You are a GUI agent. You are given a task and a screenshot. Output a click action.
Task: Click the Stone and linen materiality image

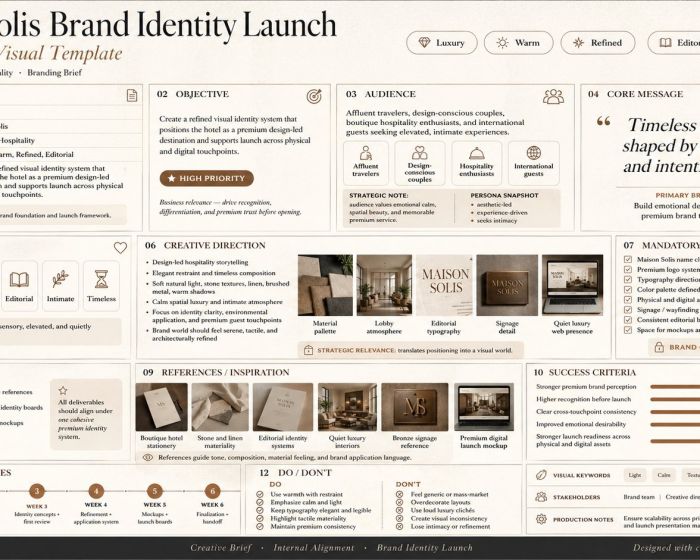click(220, 407)
